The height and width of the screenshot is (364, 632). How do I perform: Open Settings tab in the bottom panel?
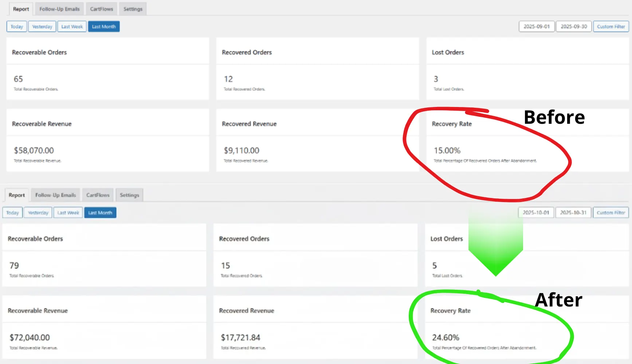pyautogui.click(x=129, y=195)
